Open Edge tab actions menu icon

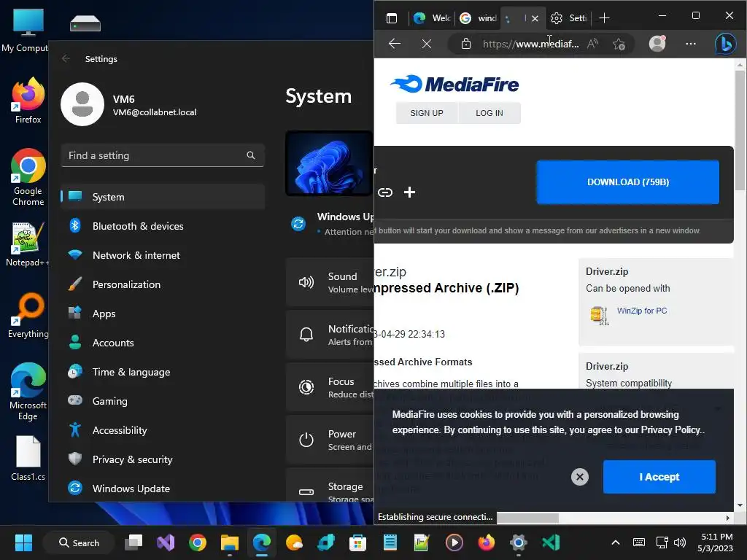tap(392, 18)
